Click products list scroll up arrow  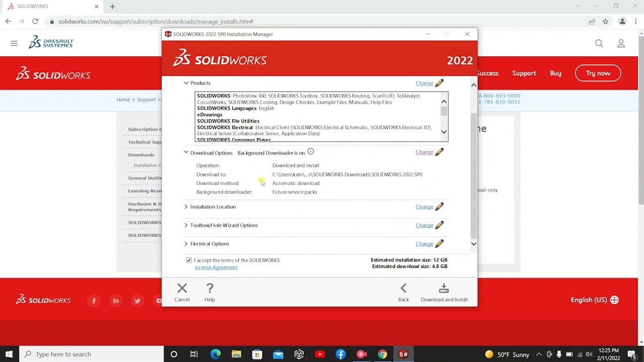click(x=444, y=102)
